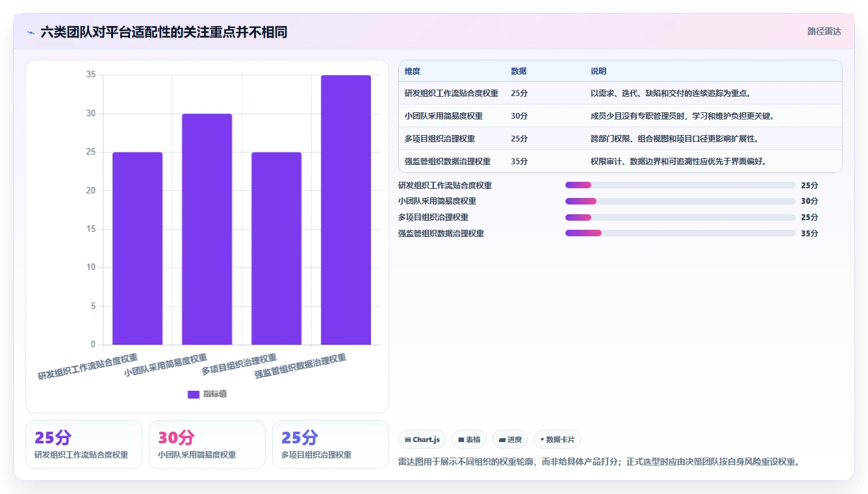
Task: Click progress bar for 研发组织工作流贴合度权重
Action: (x=680, y=185)
